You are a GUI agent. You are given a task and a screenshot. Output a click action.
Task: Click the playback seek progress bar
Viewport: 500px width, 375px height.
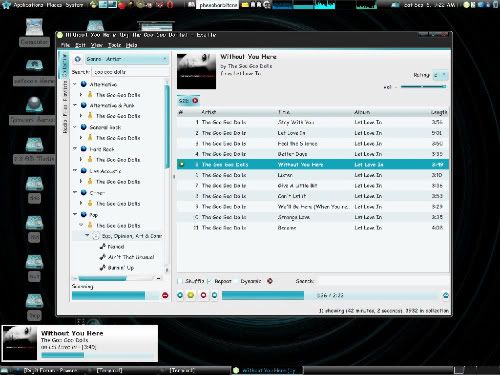pyautogui.click(x=330, y=295)
